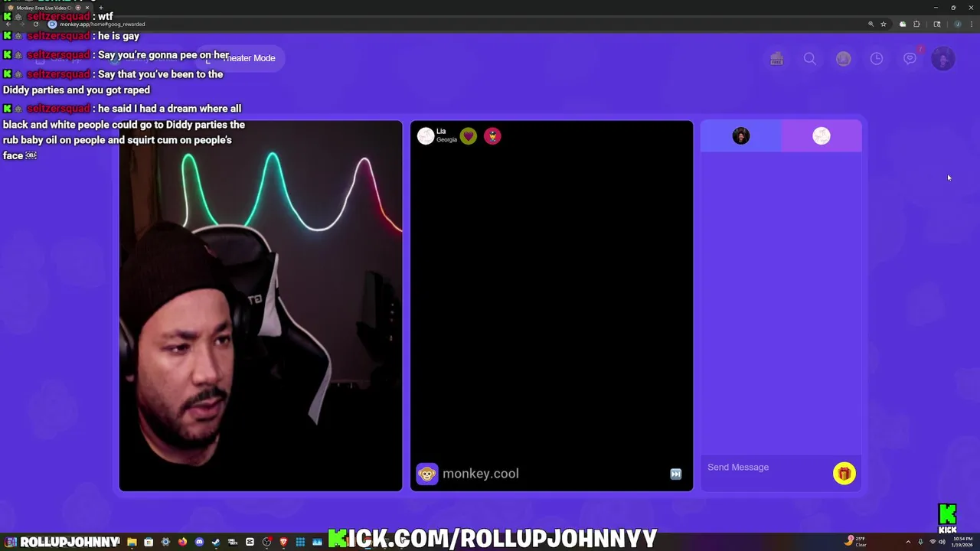Screen dimensions: 980x551
Task: Click the monkey.cool logo icon
Action: 427,474
